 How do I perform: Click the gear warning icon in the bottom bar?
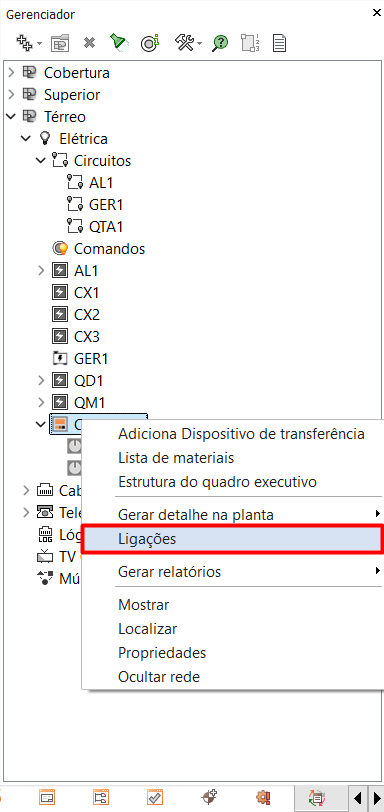tap(263, 796)
